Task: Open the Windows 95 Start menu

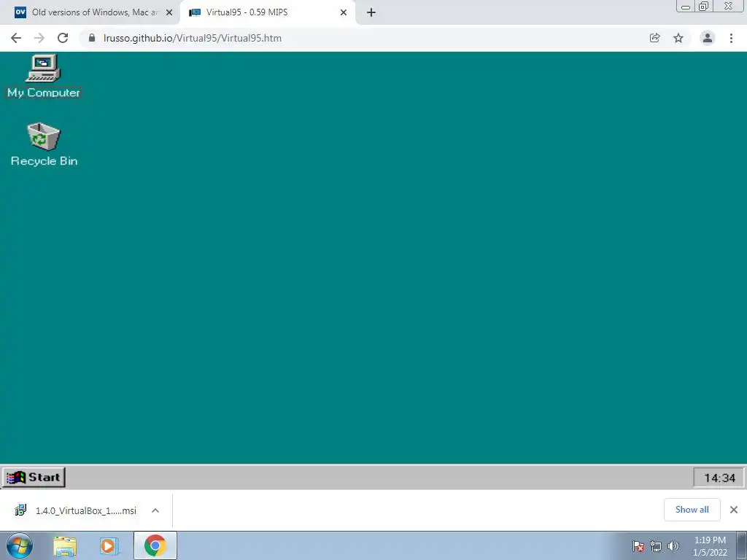Action: [x=34, y=477]
